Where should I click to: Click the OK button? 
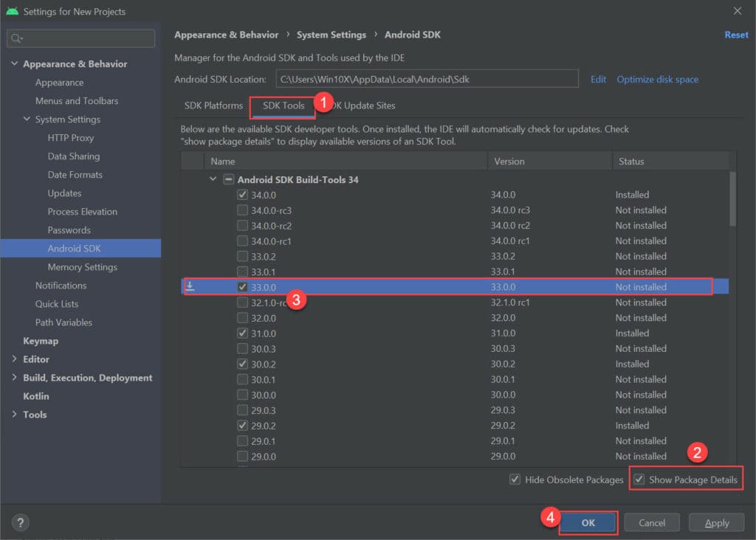point(588,522)
